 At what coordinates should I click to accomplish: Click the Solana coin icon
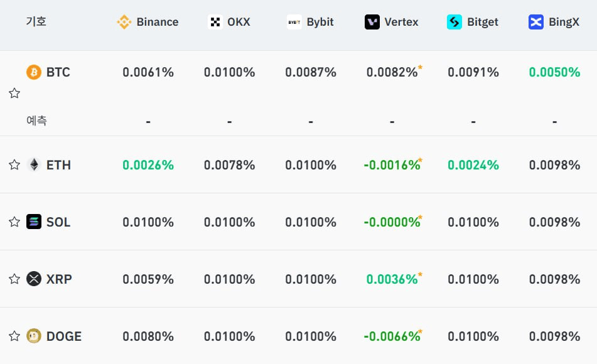34,222
